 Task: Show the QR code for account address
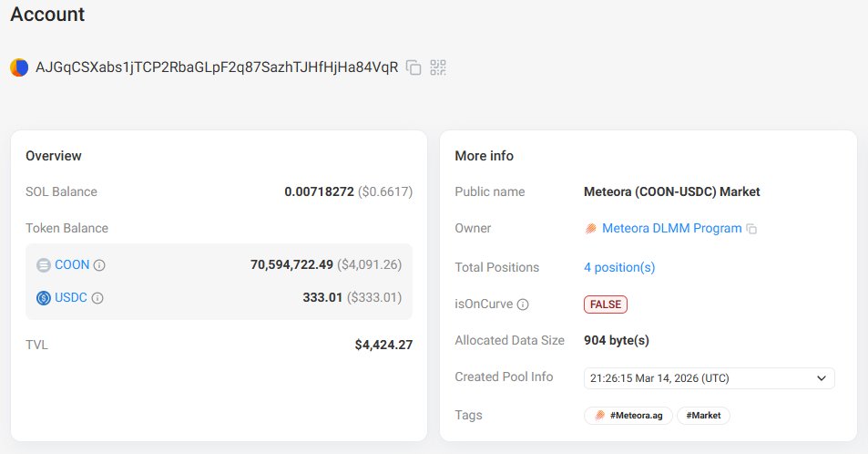[438, 67]
